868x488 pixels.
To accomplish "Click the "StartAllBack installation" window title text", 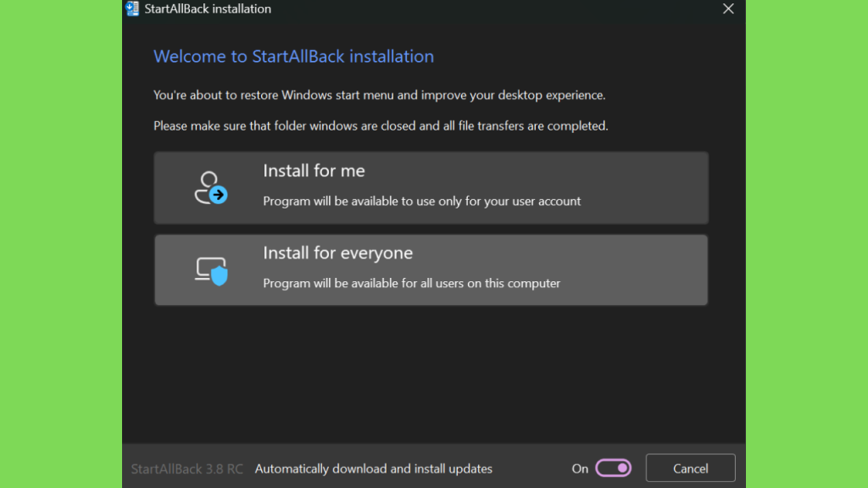I will [208, 8].
